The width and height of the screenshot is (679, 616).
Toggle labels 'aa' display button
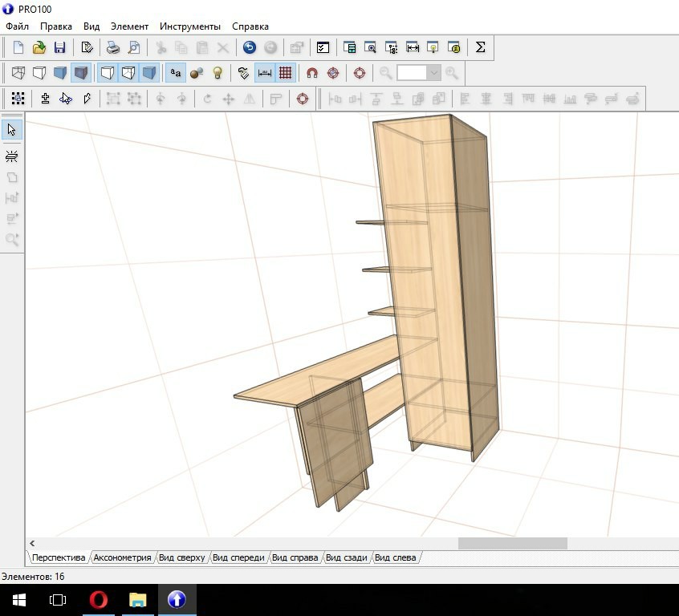(x=176, y=73)
